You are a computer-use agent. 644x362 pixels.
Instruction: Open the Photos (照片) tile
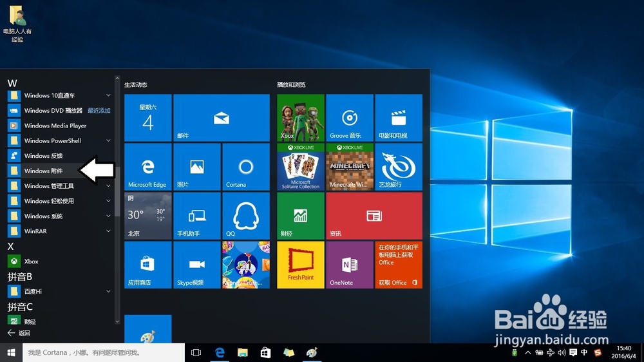[196, 167]
